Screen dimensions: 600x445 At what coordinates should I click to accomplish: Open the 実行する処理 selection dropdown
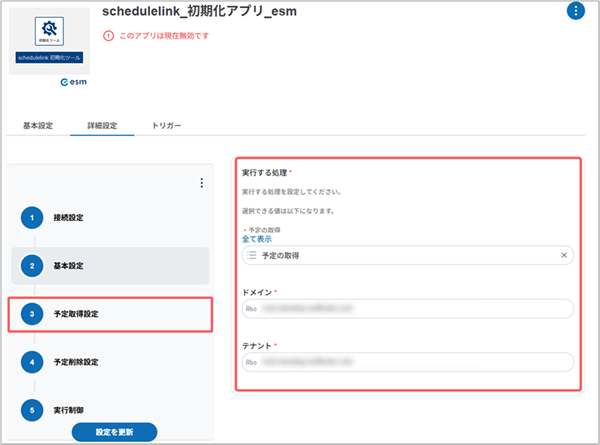pos(400,256)
